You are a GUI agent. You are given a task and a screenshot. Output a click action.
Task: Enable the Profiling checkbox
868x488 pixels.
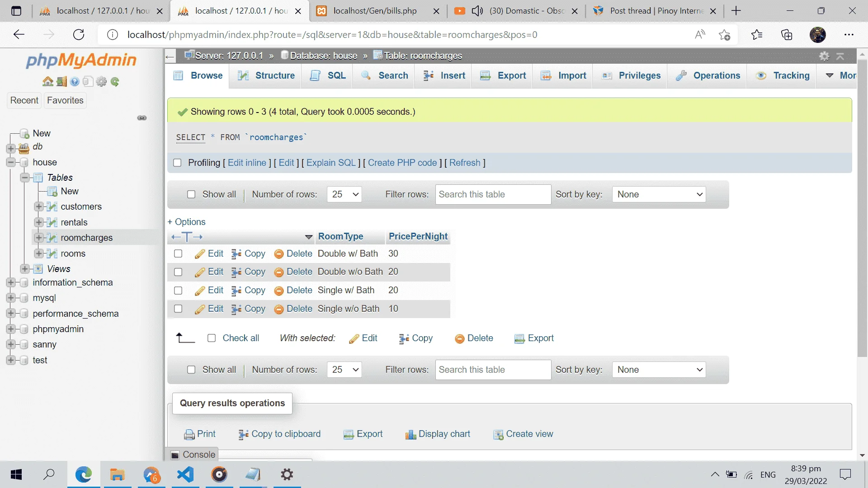(x=177, y=163)
